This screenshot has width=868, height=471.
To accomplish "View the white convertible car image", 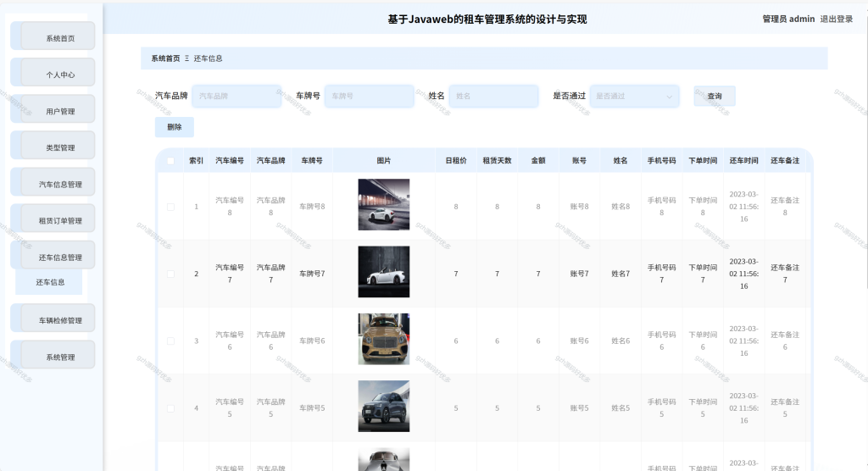I will point(384,272).
